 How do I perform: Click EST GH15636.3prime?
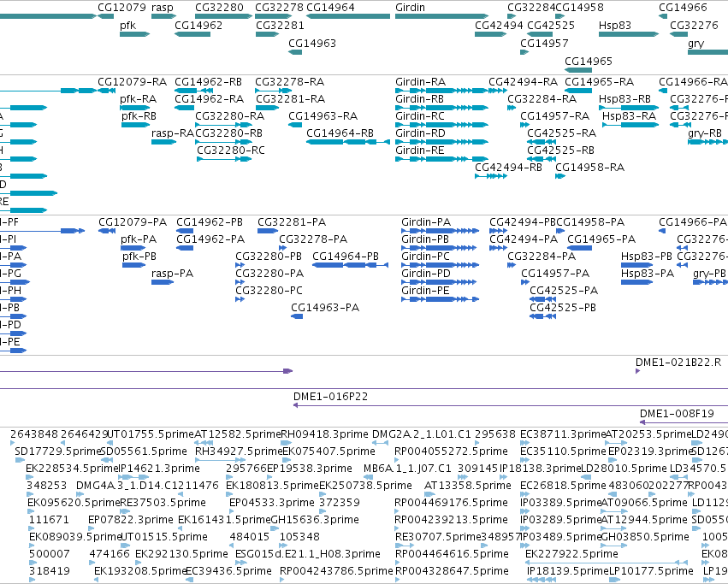pyautogui.click(x=273, y=528)
